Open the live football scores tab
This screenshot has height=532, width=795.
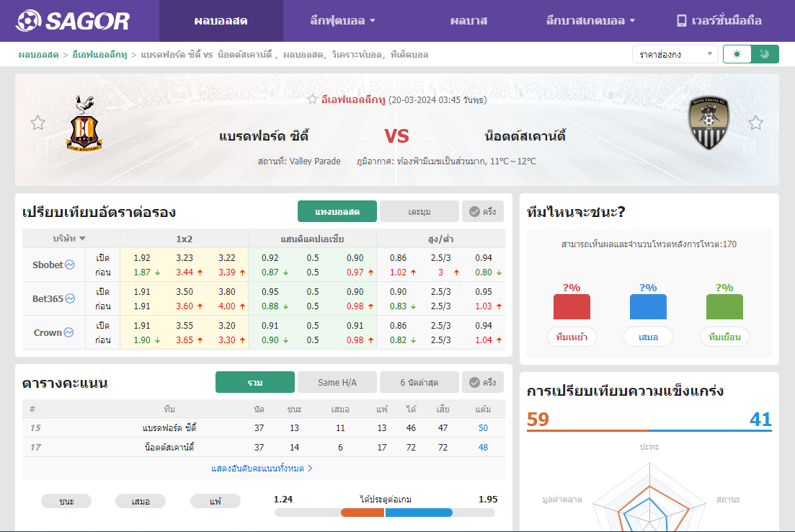(221, 21)
